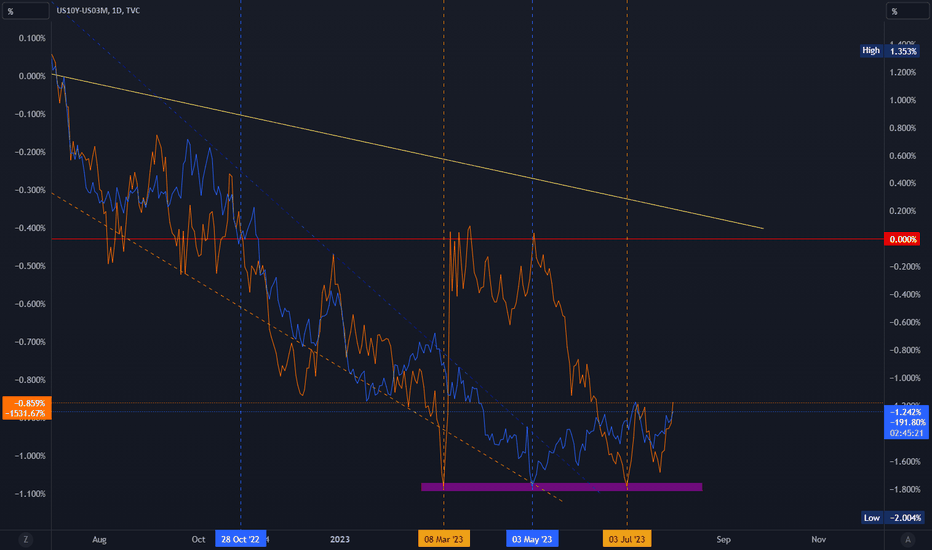Select the 03 Jul '23 date marker
The width and height of the screenshot is (932, 550).
(627, 539)
